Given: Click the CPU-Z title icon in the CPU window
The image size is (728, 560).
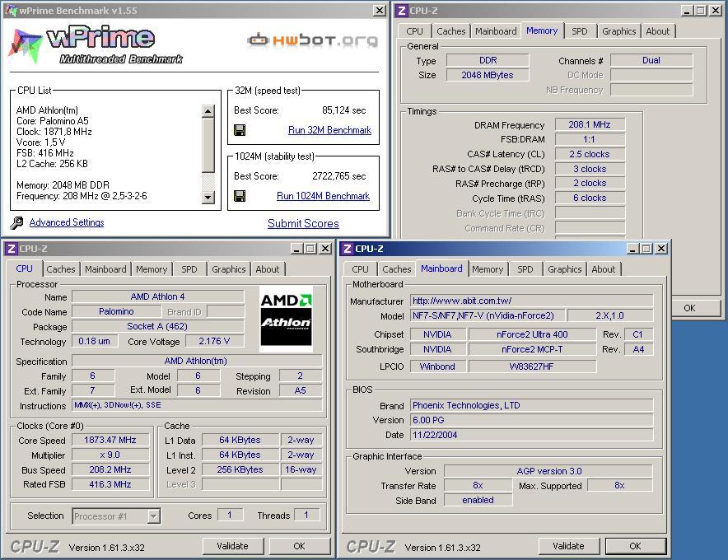Looking at the screenshot, I should pyautogui.click(x=12, y=249).
